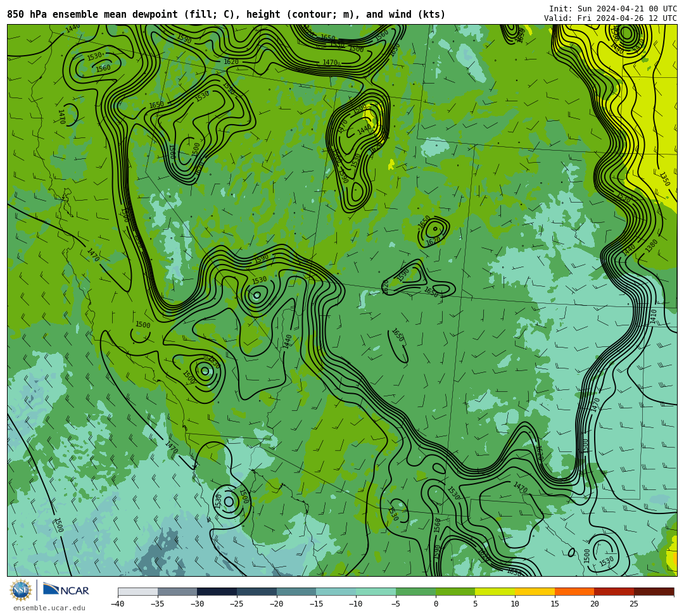Click the 1410 height contour label
Image resolution: width=684 pixels, height=616 pixels.
pos(653,317)
